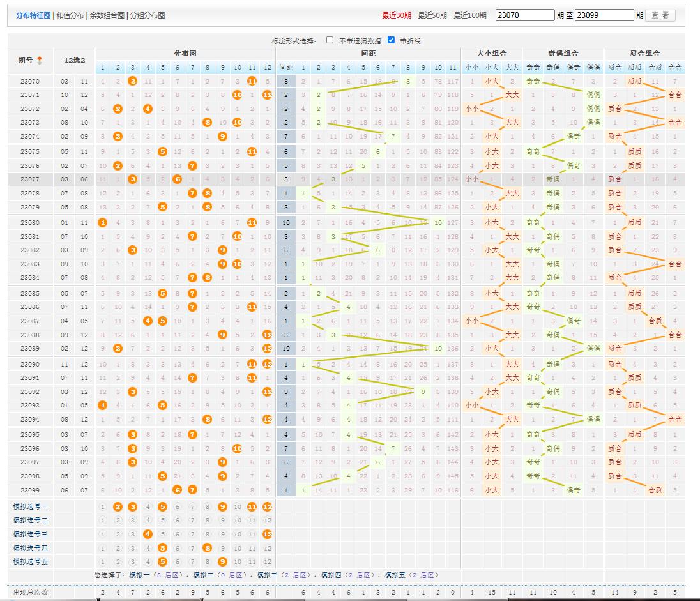The image size is (700, 601).
Task: Toggle ball 1 in the 模拟选号一 row
Action: (103, 506)
